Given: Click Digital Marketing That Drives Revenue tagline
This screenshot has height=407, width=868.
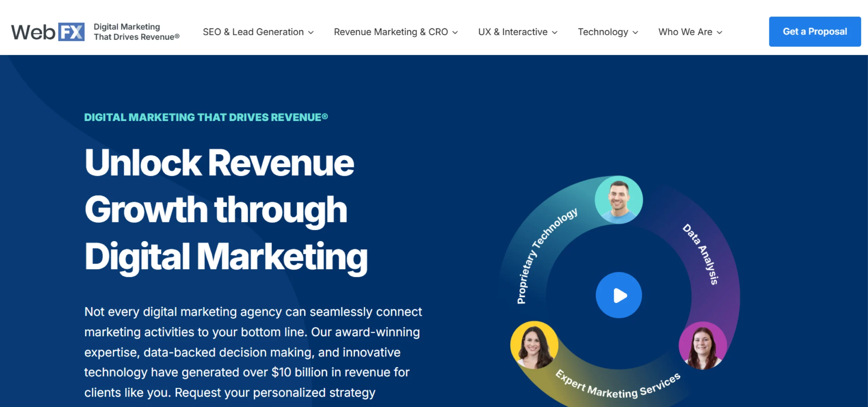Looking at the screenshot, I should (x=136, y=32).
